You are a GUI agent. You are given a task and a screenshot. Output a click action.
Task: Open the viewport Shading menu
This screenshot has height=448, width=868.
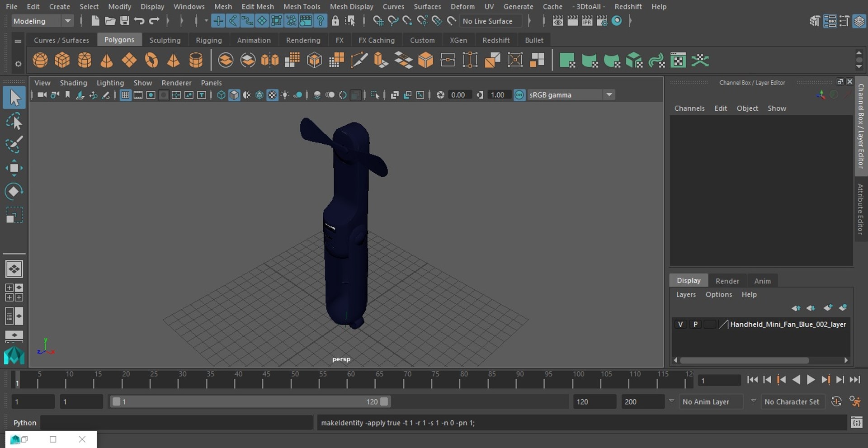tap(73, 83)
